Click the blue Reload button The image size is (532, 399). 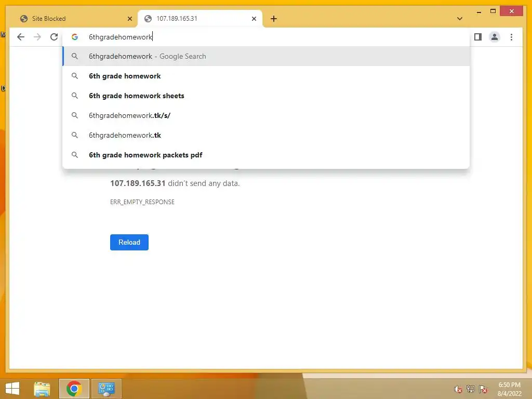129,242
